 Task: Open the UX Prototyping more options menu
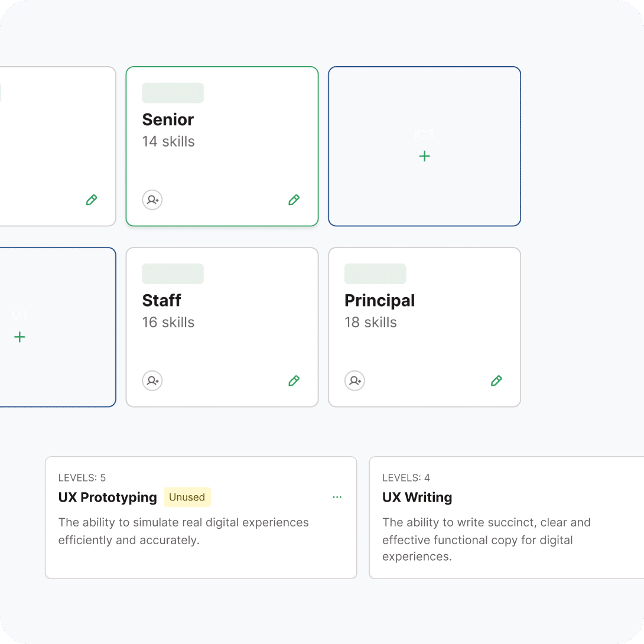tap(337, 497)
